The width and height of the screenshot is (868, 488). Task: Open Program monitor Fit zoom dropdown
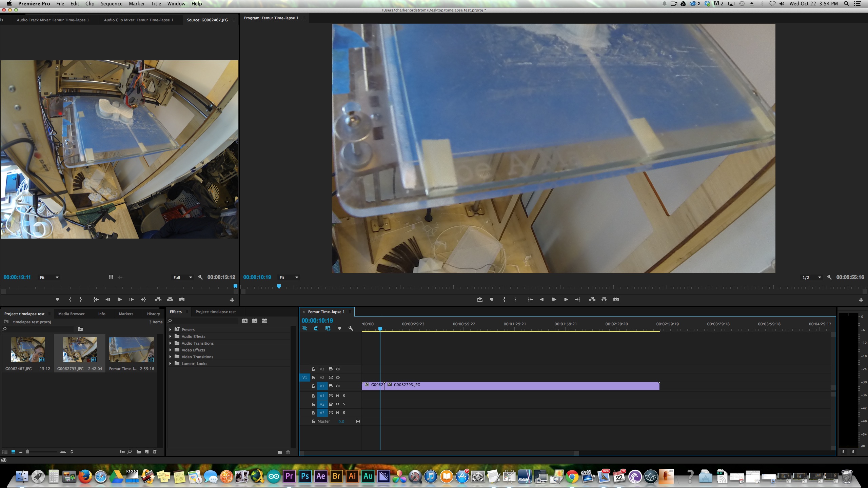289,278
